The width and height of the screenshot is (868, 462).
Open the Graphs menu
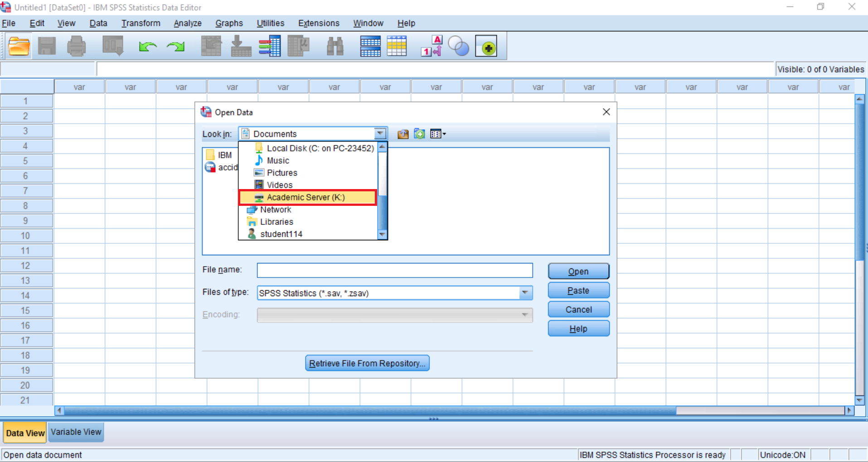point(229,23)
